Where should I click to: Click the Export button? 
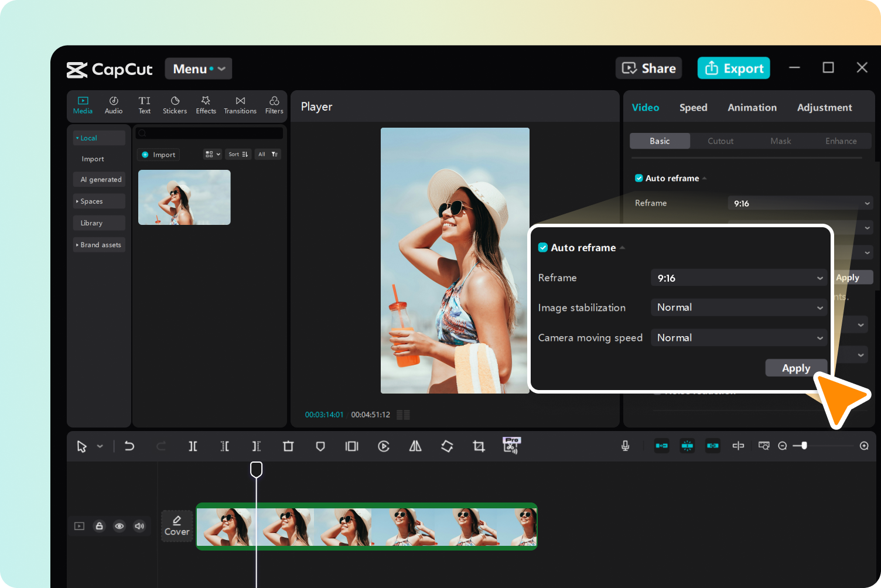tap(733, 68)
